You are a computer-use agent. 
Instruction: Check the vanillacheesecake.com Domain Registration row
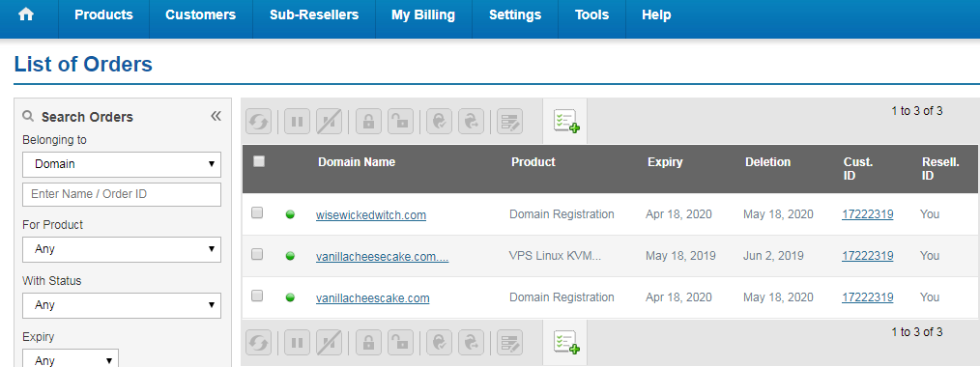(257, 296)
